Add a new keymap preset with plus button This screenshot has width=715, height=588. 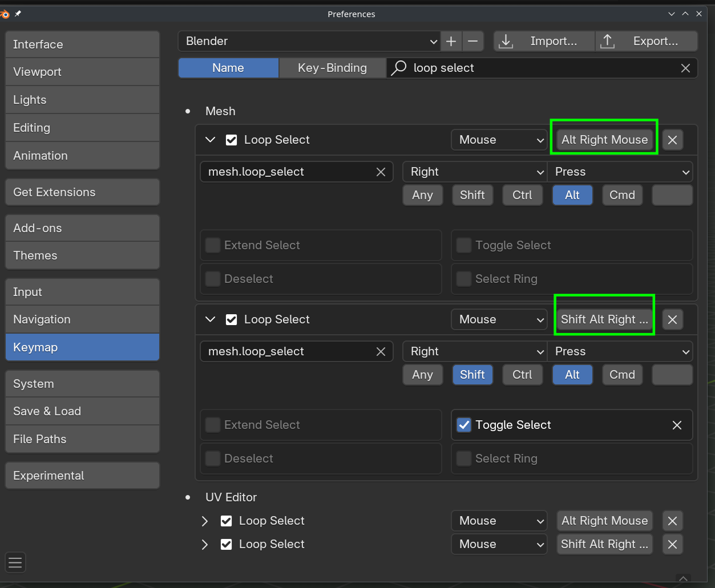[451, 41]
